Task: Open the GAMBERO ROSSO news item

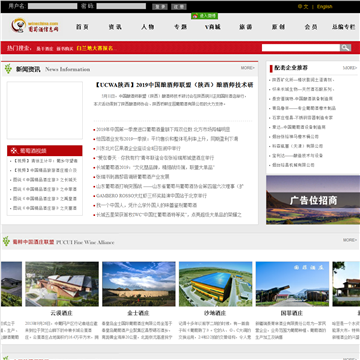Action: point(151,196)
